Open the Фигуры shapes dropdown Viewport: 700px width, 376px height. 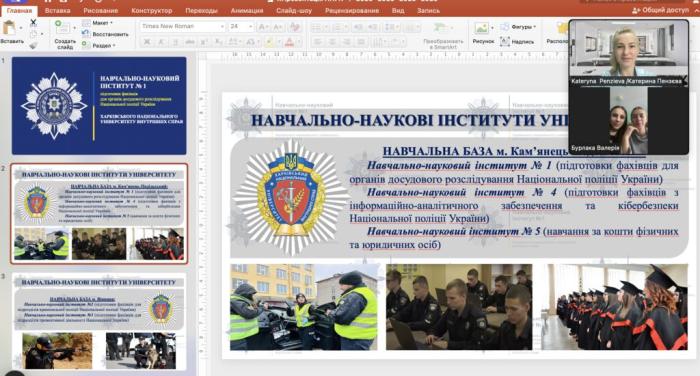[518, 27]
